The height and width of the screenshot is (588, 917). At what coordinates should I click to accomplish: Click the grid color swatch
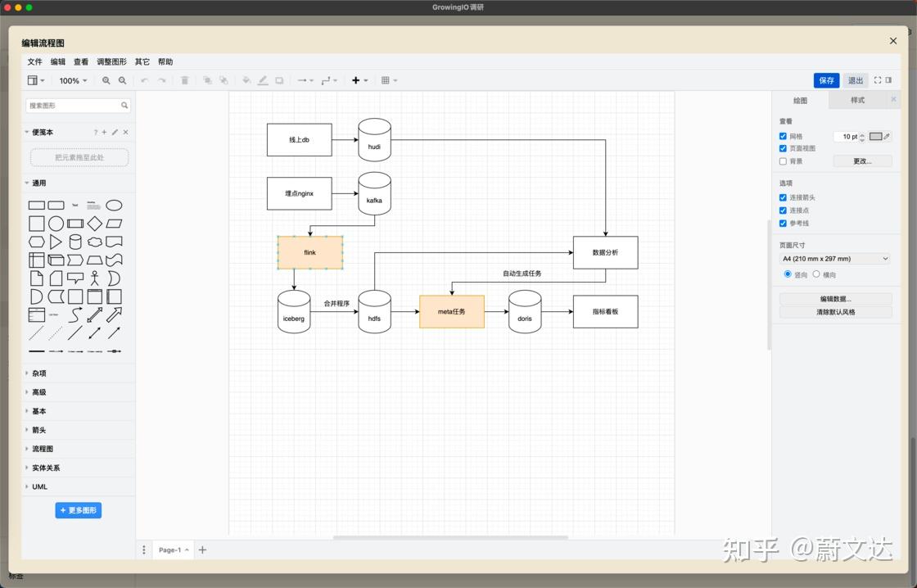coord(875,137)
